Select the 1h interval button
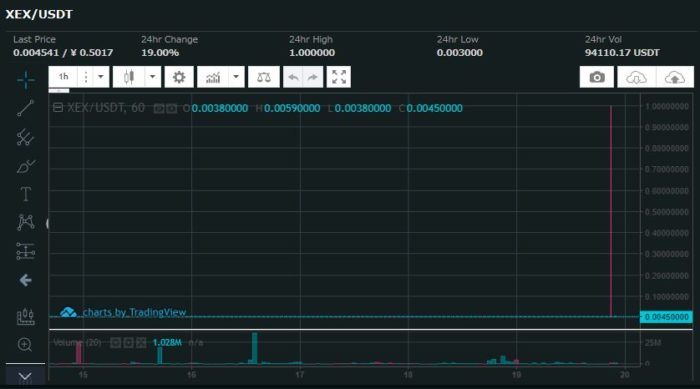 (63, 77)
